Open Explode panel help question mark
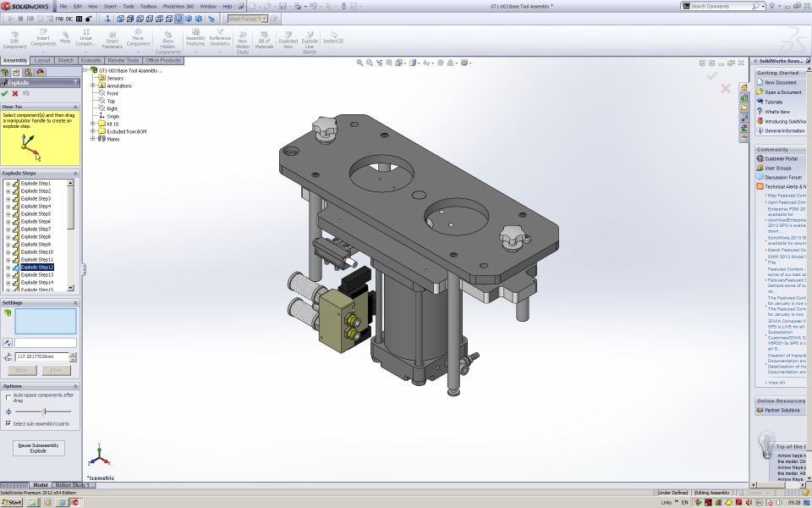812x508 pixels. (75, 82)
